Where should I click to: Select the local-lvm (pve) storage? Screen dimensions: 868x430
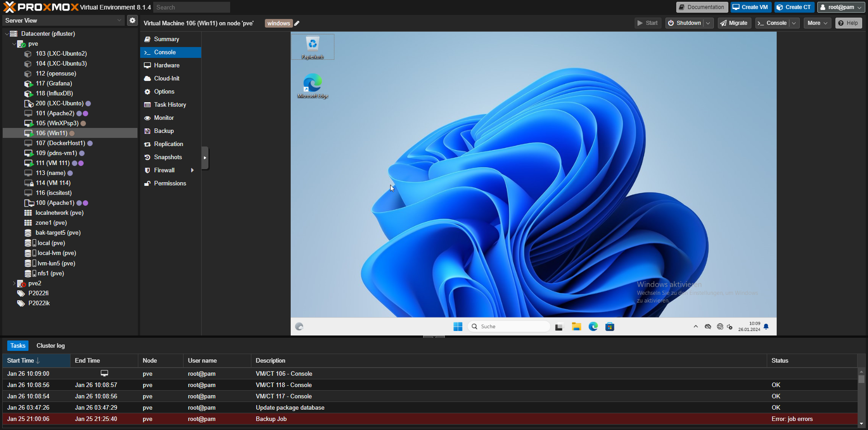pos(57,253)
